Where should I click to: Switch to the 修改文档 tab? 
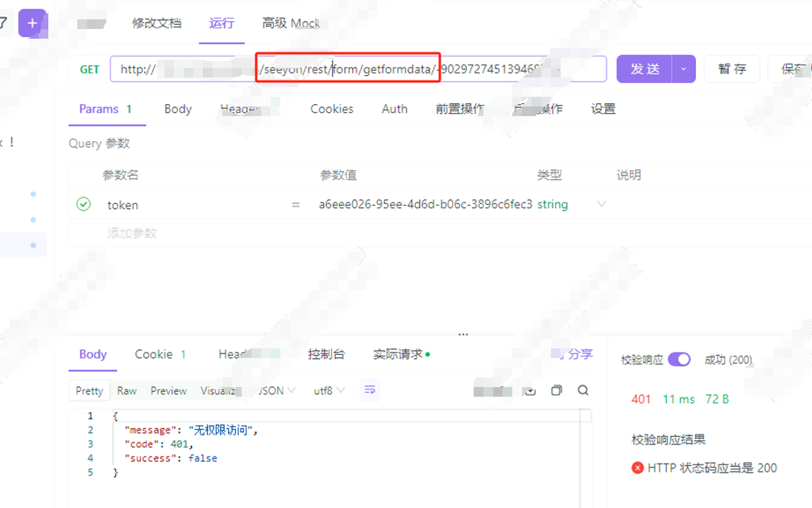(x=156, y=23)
